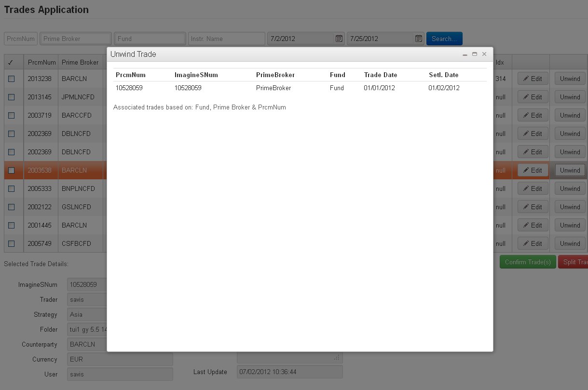
Task: Click the Currency field showing EUR
Action: coord(120,359)
